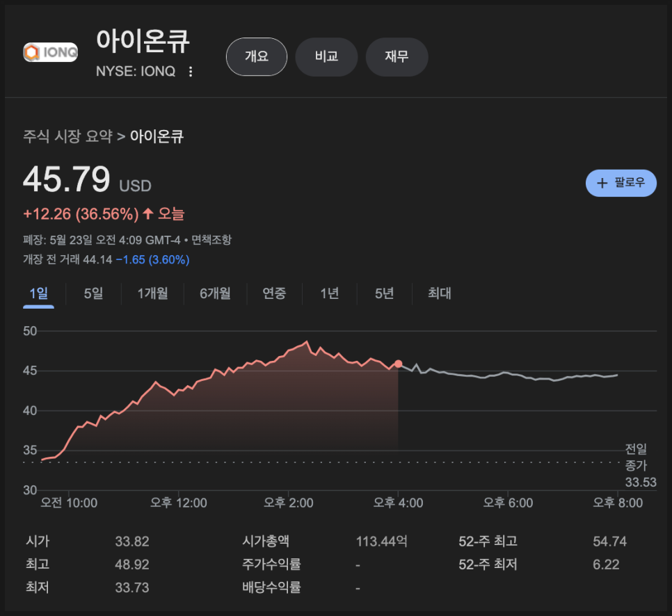Click the current price 45.79
Viewport: 672px width, 616px height.
(x=67, y=179)
